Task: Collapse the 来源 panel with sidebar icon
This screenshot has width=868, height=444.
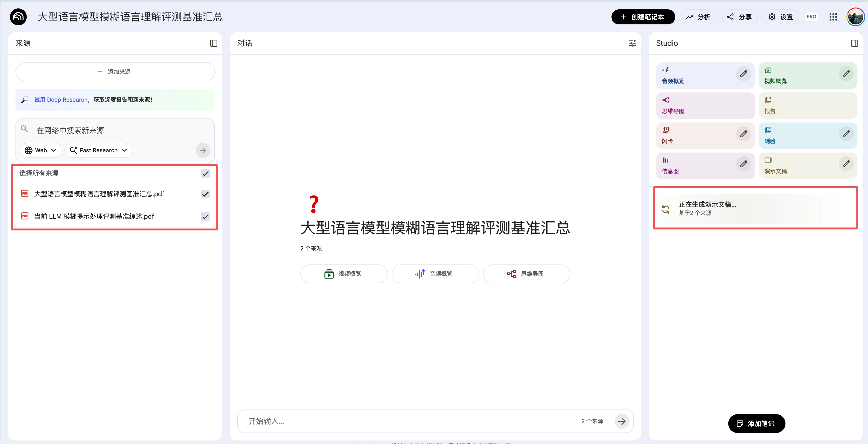Action: coord(214,43)
